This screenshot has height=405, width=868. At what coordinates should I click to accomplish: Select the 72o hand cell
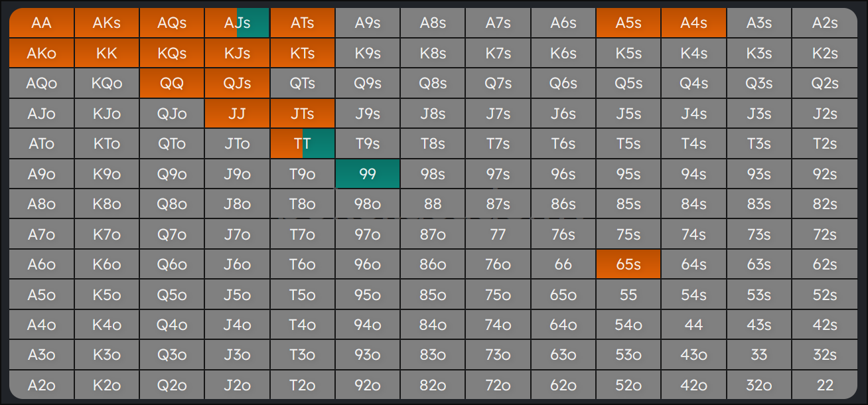(x=498, y=385)
